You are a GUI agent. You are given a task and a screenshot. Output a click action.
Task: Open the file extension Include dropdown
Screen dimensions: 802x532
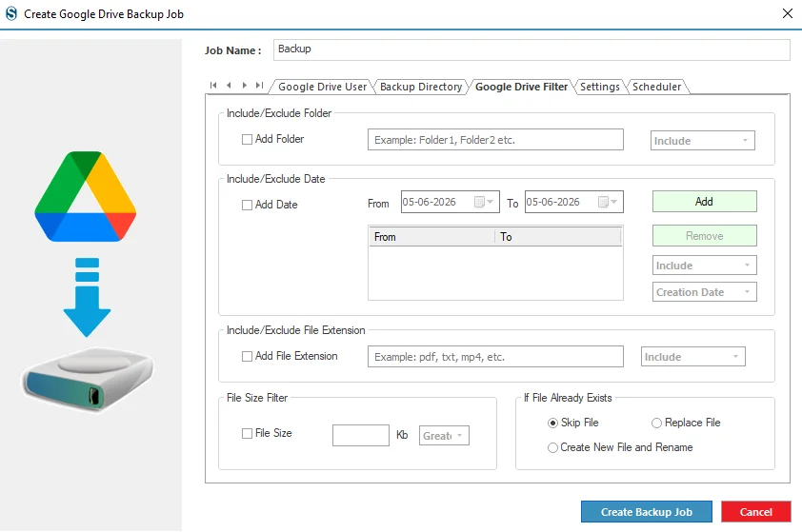coord(693,357)
